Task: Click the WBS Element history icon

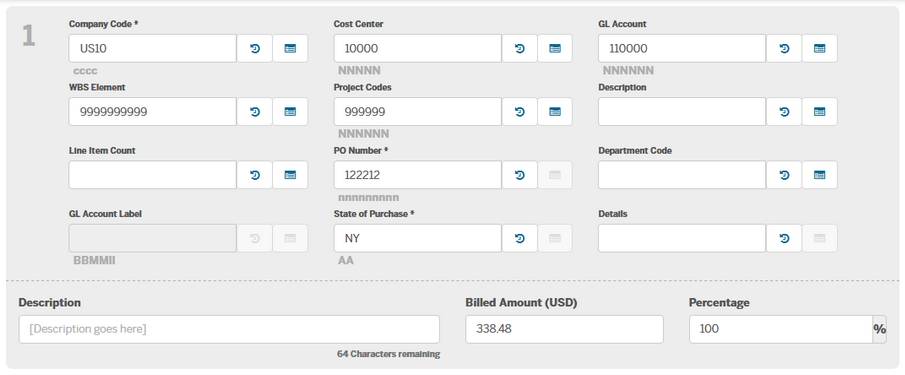Action: point(255,111)
